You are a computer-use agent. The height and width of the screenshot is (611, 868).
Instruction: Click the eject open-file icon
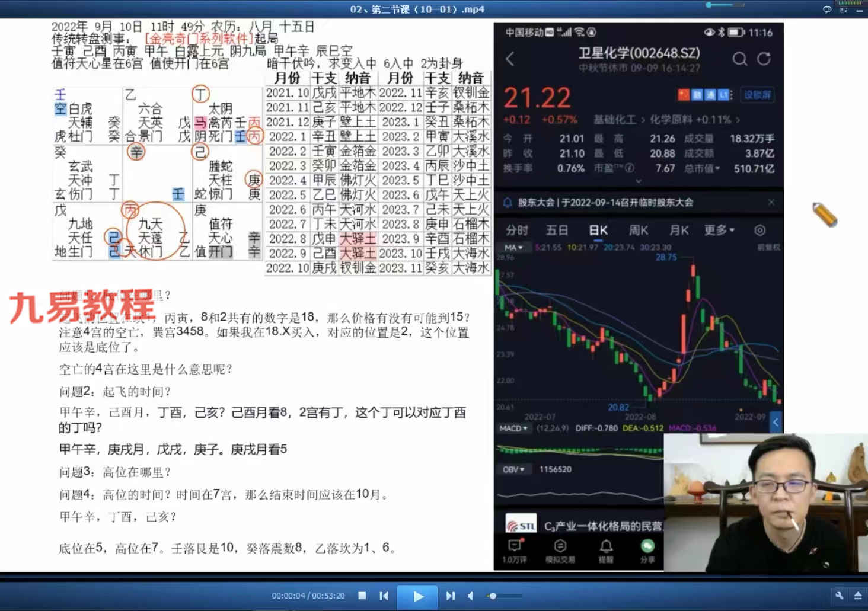[x=858, y=596]
